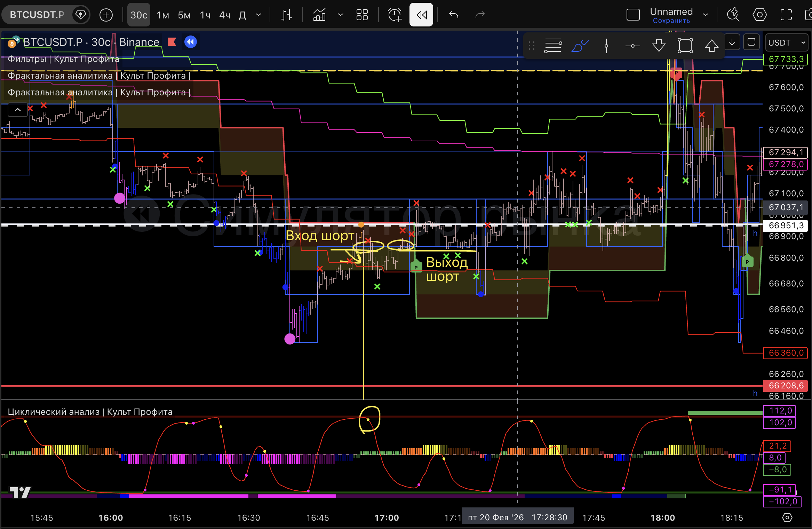
Task: Click the Сохранить layout link
Action: 671,21
